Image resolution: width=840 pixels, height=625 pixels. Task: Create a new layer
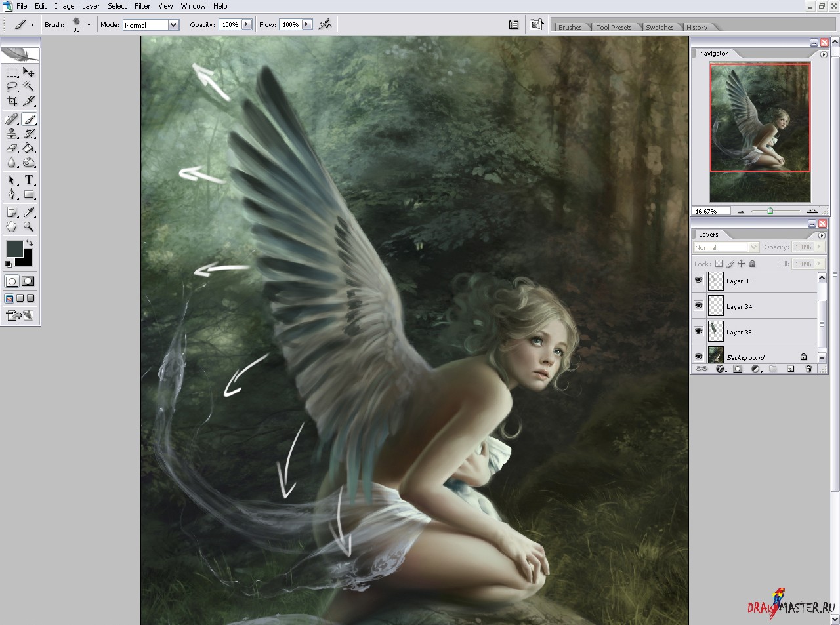tap(791, 369)
